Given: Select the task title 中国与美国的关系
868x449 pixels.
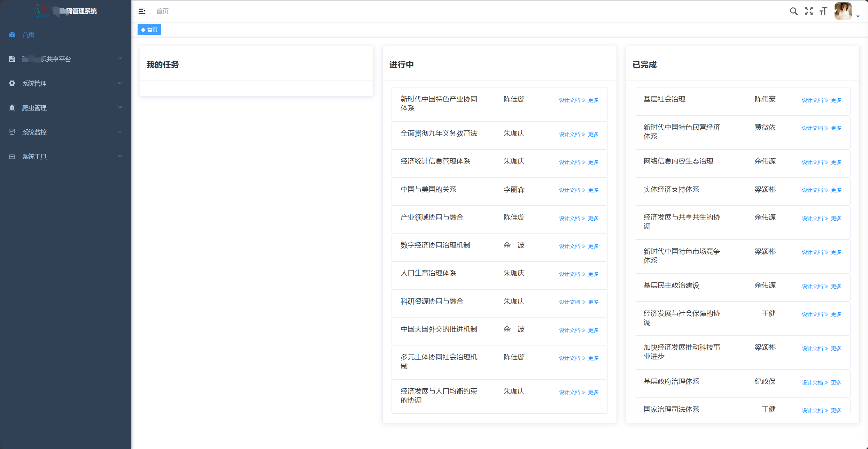Looking at the screenshot, I should (428, 189).
